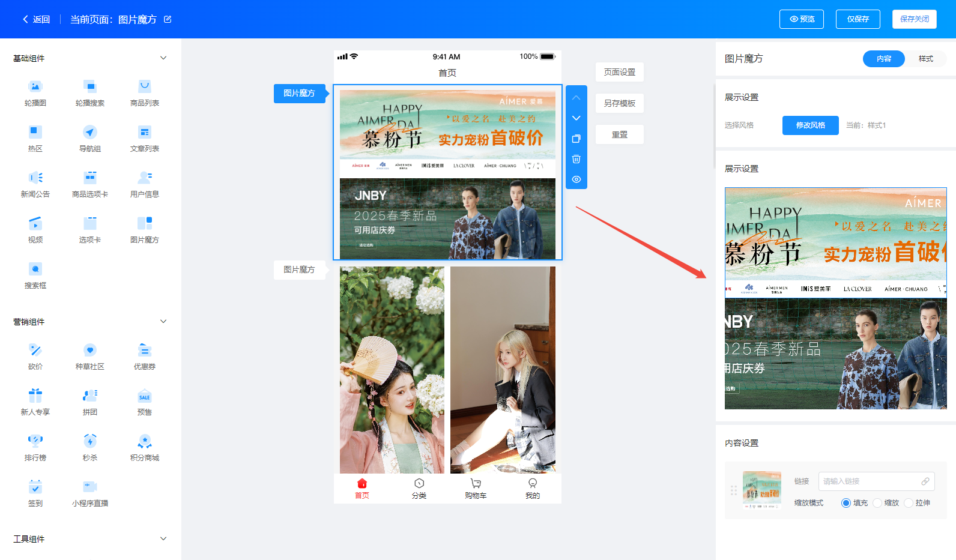
Task: Add the 轮播搜索 component
Action: pyautogui.click(x=90, y=94)
